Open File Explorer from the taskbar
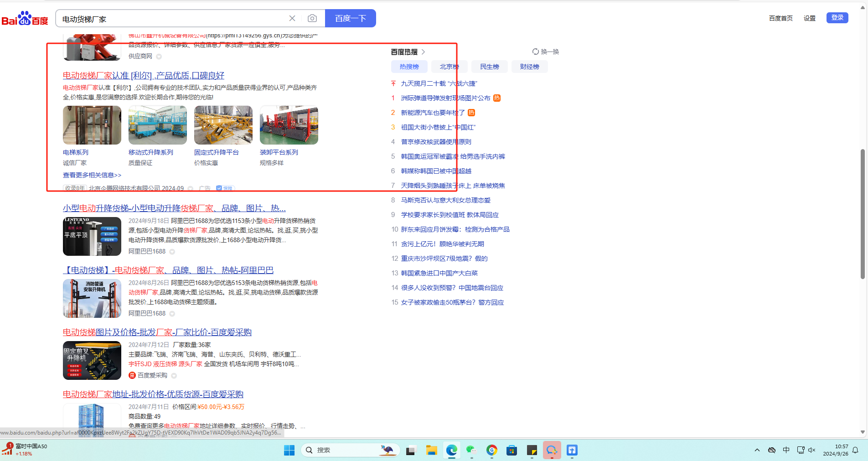The image size is (868, 461). [431, 450]
